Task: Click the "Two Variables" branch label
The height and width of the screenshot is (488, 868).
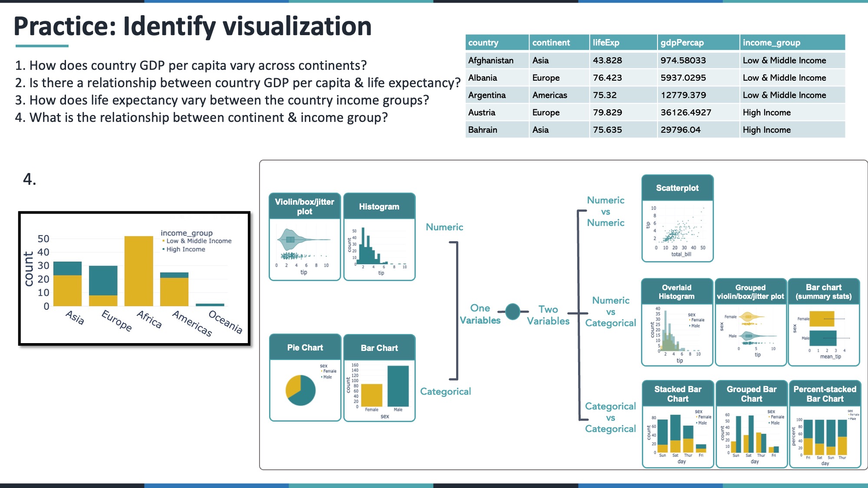Action: tap(548, 315)
